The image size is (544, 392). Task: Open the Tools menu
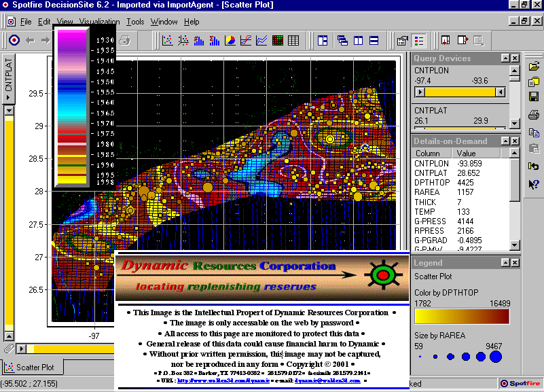tap(135, 22)
